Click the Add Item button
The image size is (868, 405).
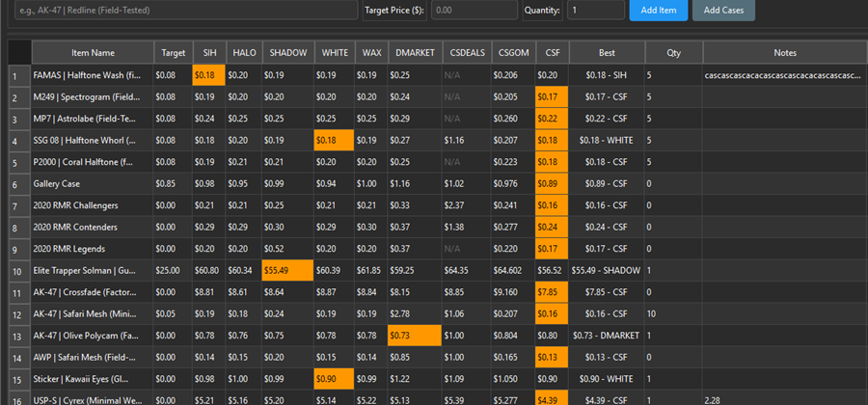(658, 10)
